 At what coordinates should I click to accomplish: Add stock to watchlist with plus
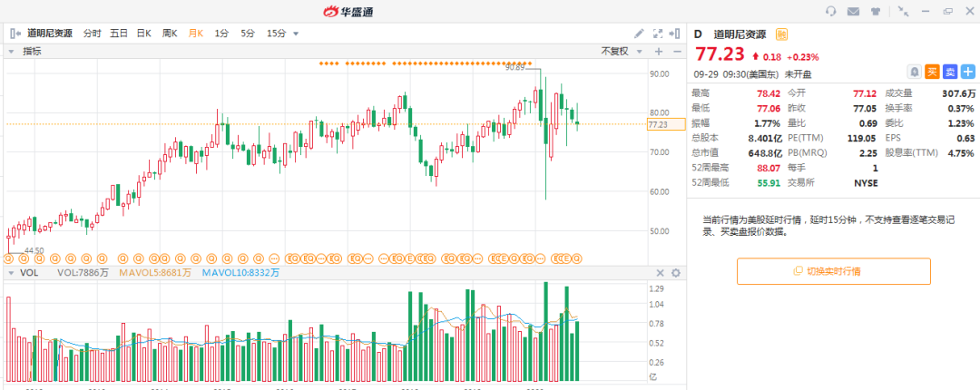[968, 72]
